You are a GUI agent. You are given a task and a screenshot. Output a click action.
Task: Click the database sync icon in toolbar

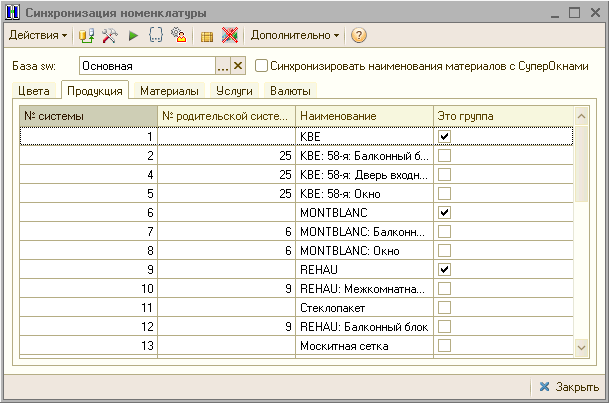(x=86, y=35)
